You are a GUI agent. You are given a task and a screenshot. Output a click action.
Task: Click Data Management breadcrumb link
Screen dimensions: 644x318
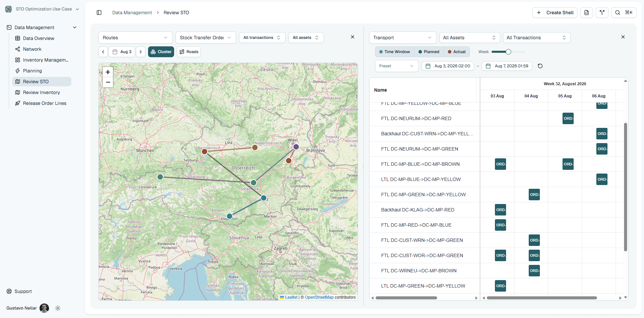pyautogui.click(x=132, y=13)
